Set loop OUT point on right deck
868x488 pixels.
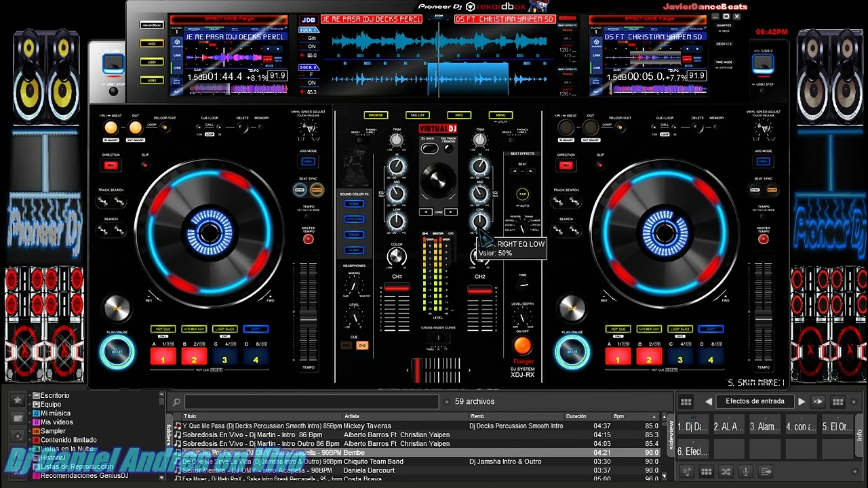590,127
